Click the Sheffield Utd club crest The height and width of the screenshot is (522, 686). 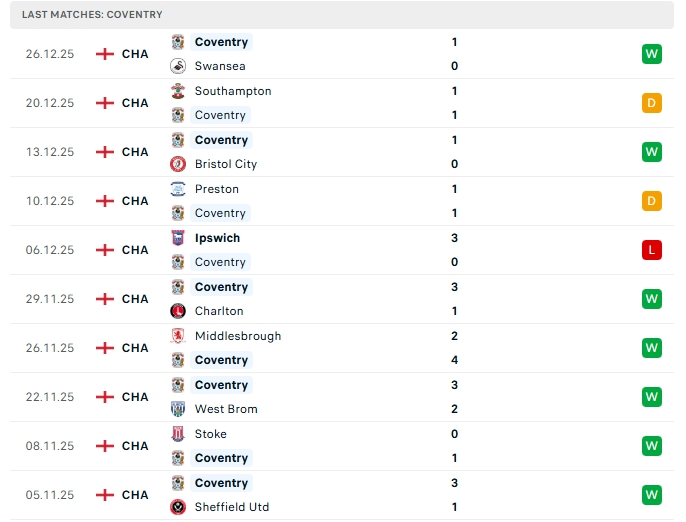pyautogui.click(x=178, y=507)
